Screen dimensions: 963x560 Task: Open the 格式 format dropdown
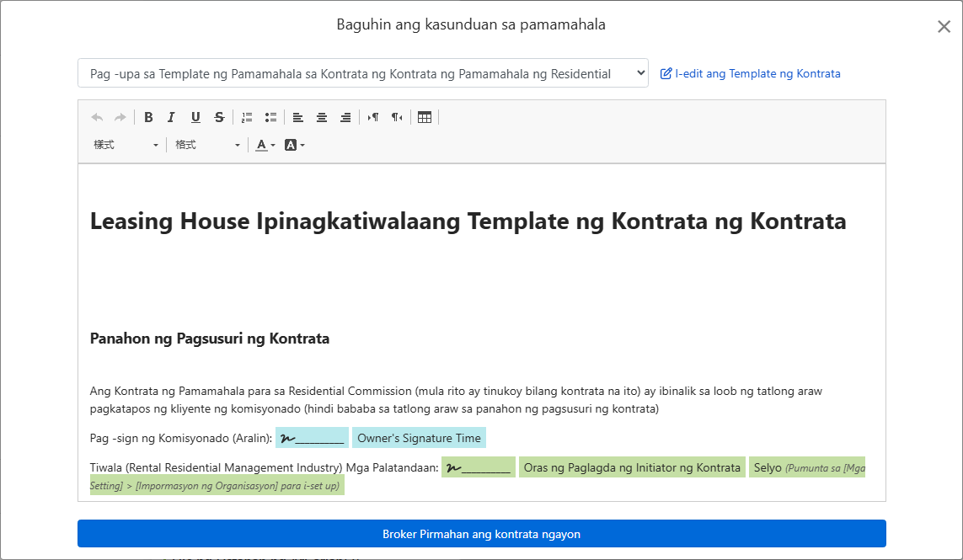click(x=207, y=145)
